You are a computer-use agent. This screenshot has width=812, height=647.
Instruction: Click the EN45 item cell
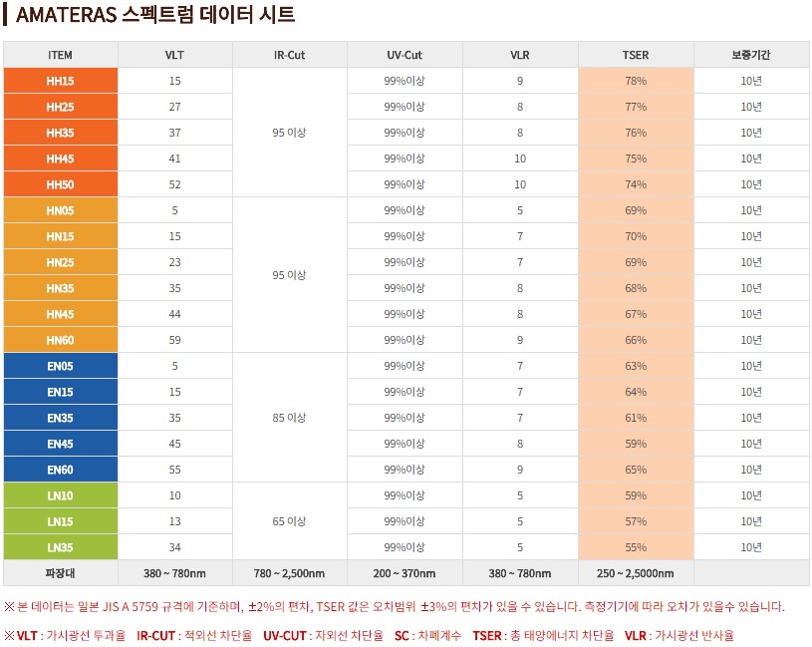(61, 444)
